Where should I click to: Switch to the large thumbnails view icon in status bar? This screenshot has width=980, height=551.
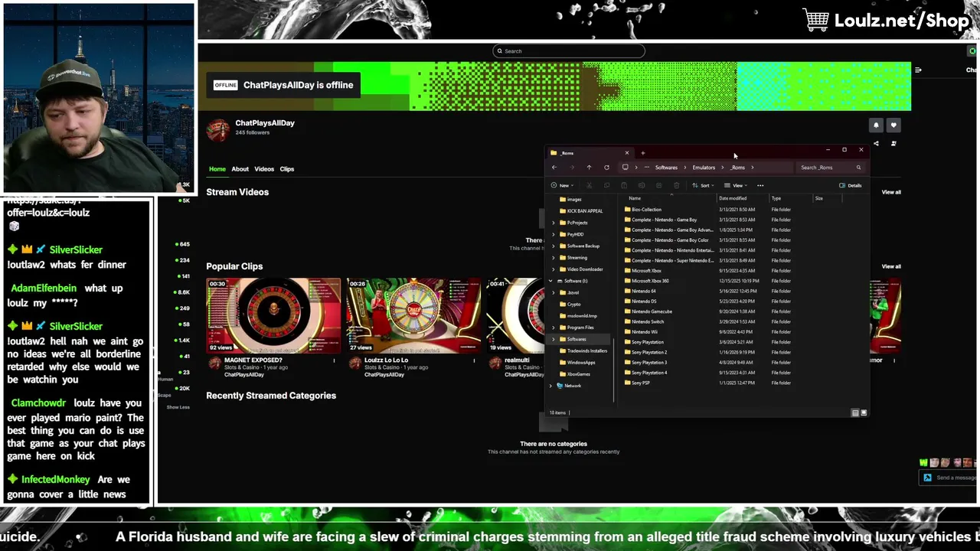pyautogui.click(x=864, y=413)
